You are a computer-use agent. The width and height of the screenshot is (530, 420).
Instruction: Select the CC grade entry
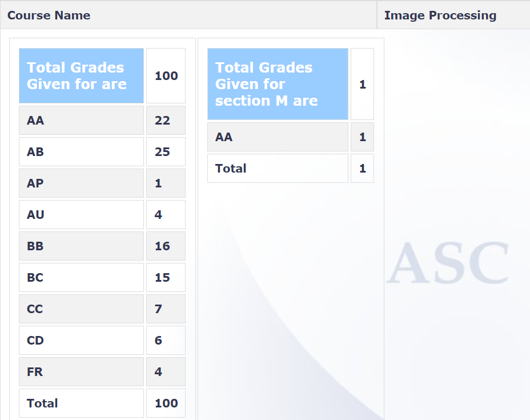(81, 309)
